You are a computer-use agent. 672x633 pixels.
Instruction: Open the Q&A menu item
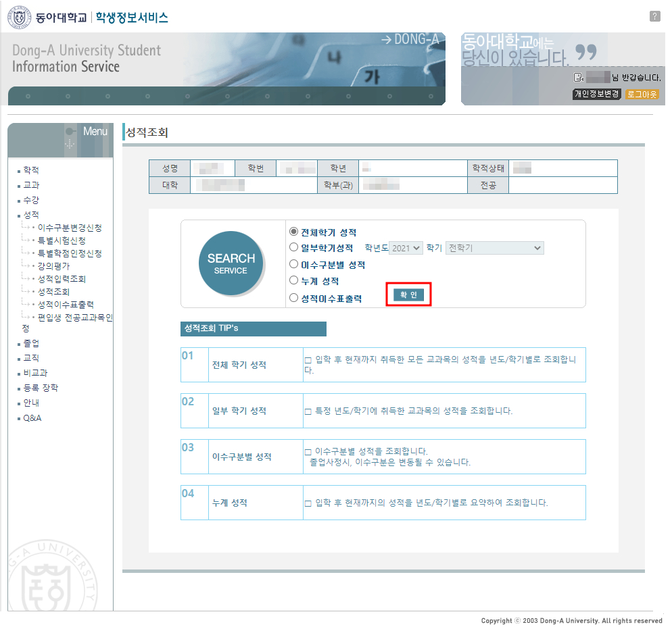(32, 418)
